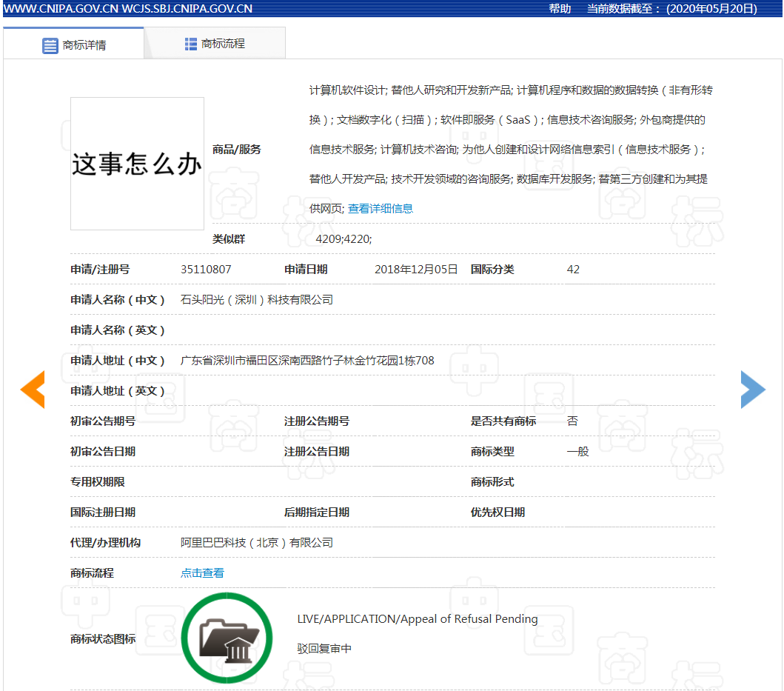The height and width of the screenshot is (691, 784).
Task: Click the 初审公告期号 label
Action: pos(103,421)
